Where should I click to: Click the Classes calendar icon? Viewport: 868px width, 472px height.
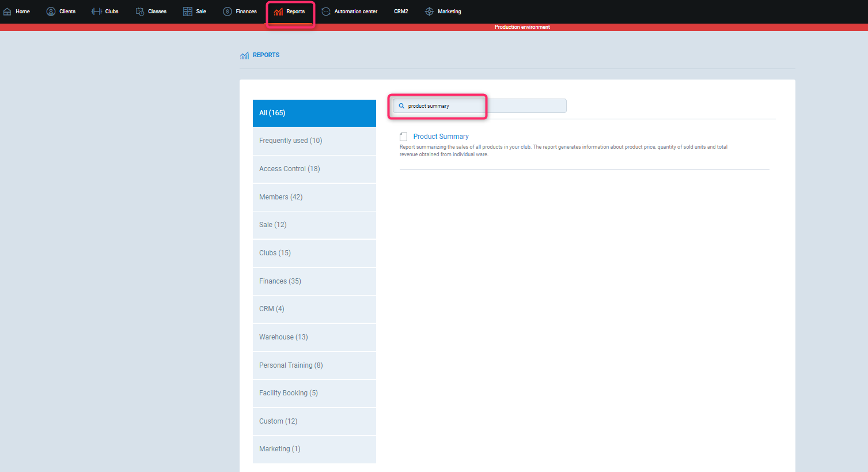[140, 12]
